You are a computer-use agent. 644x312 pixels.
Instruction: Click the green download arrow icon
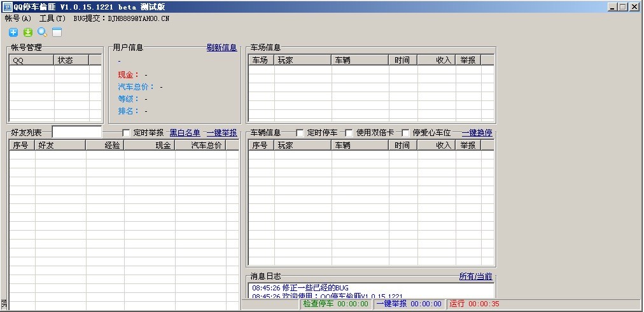point(27,32)
